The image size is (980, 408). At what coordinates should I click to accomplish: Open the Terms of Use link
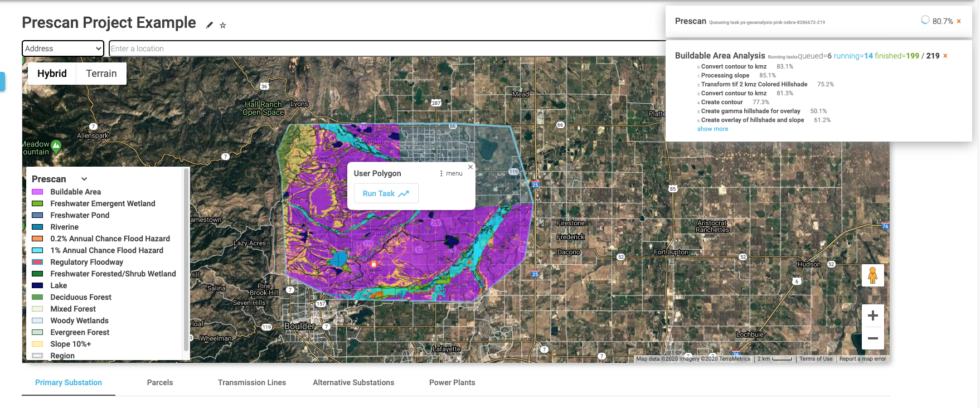coord(816,359)
